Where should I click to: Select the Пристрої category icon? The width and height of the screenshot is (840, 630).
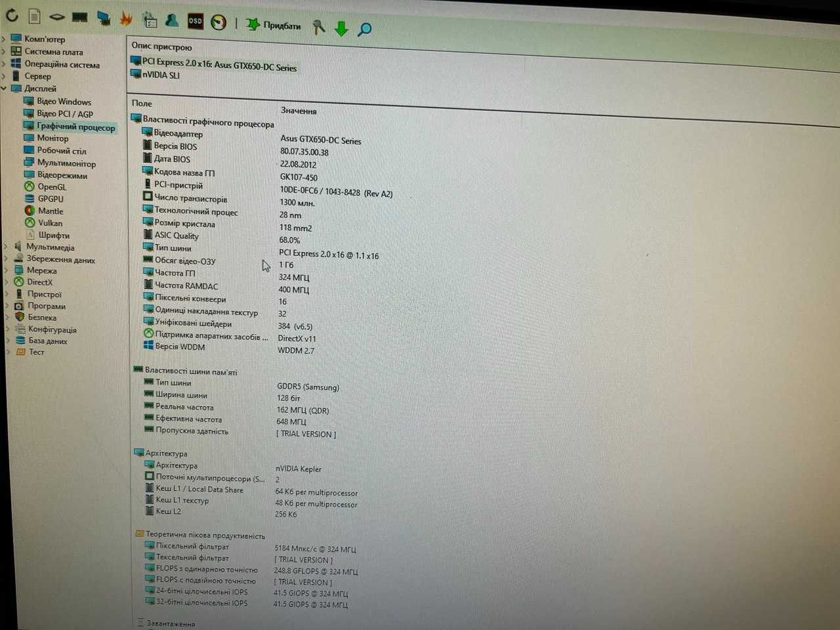(19, 294)
